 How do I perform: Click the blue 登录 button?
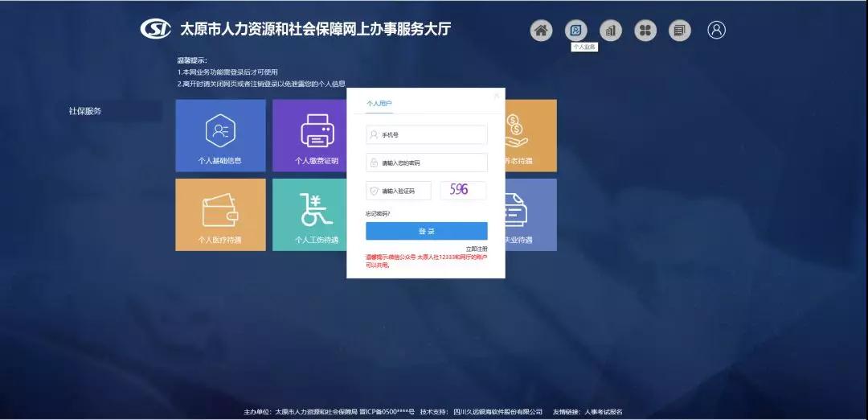[x=426, y=231]
